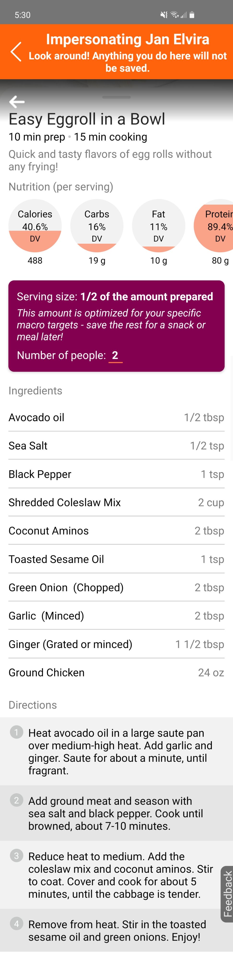This screenshot has height=980, width=233.
Task: Tap the Fat nutrition circle
Action: [x=158, y=225]
